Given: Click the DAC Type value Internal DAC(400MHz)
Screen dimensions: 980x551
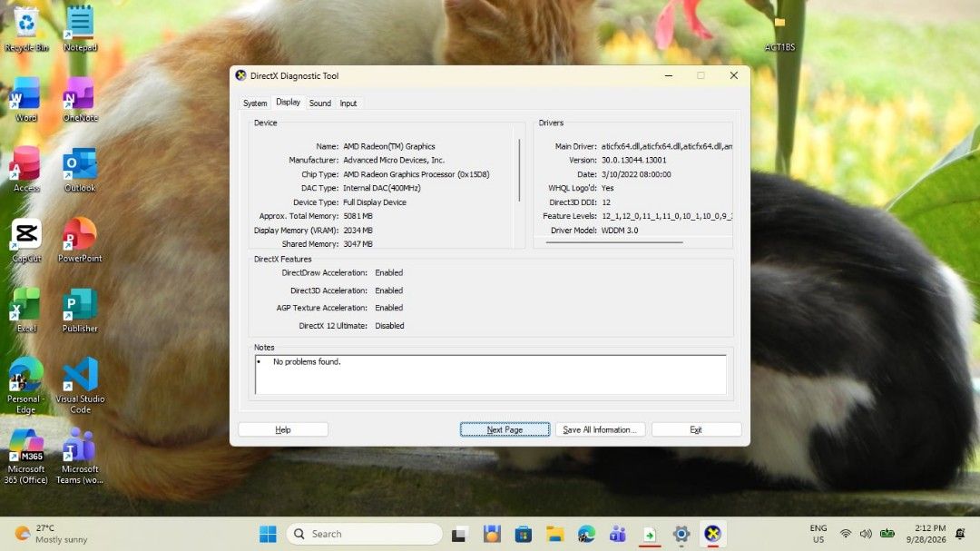Looking at the screenshot, I should (382, 188).
